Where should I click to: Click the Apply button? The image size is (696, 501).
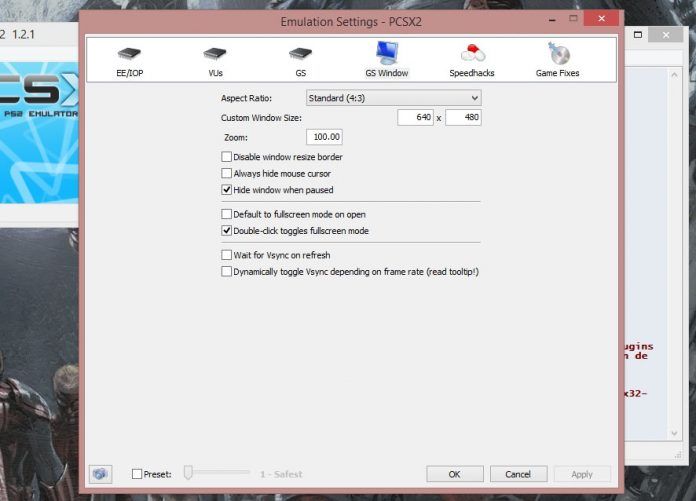click(582, 474)
